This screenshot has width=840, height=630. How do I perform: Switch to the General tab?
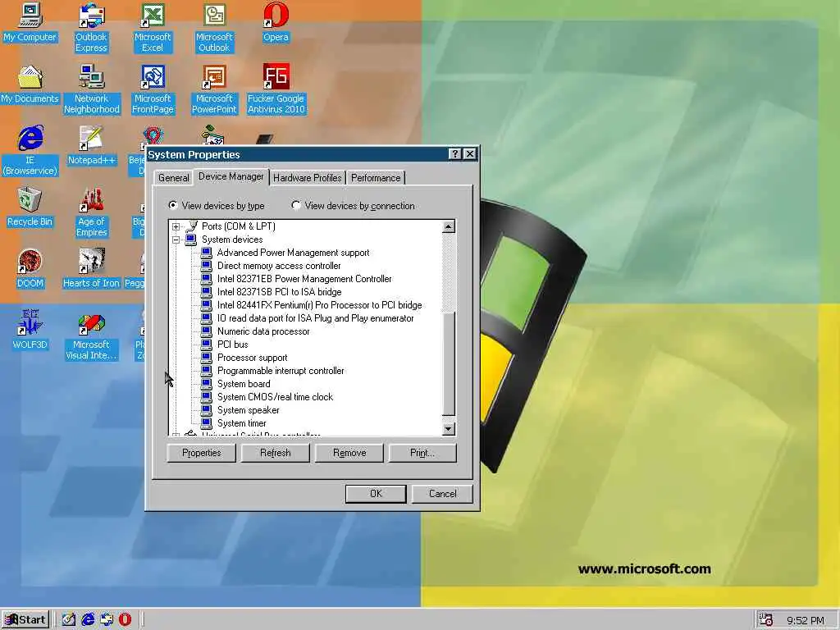coord(174,178)
